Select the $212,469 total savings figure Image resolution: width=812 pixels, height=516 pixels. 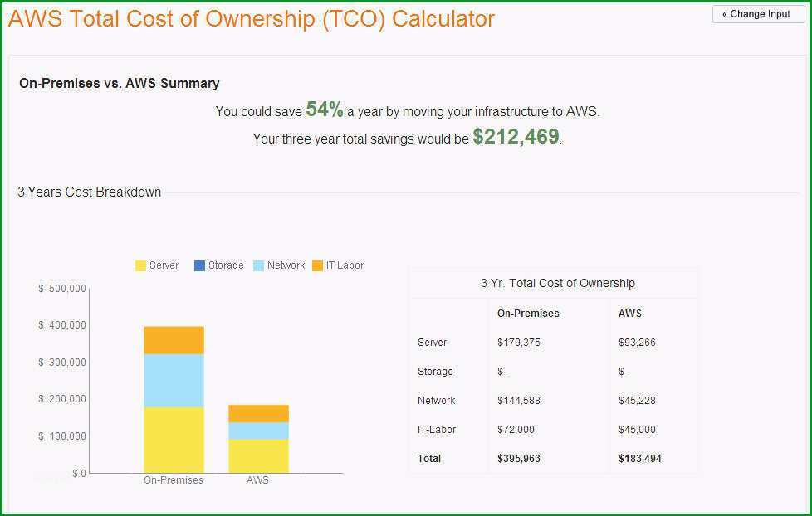coord(516,137)
